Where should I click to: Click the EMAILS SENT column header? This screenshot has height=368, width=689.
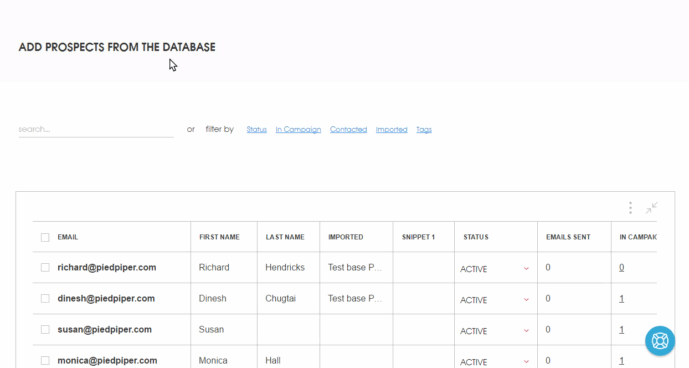(568, 237)
